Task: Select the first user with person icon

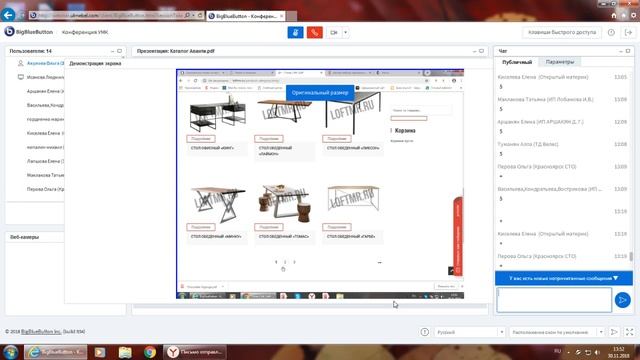Action: pyautogui.click(x=42, y=63)
